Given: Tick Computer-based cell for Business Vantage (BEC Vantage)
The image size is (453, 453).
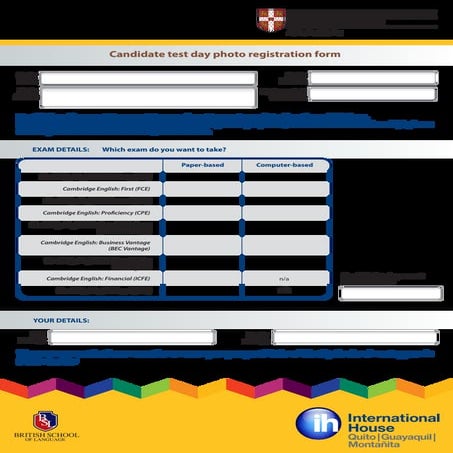Looking at the screenshot, I should click(286, 245).
